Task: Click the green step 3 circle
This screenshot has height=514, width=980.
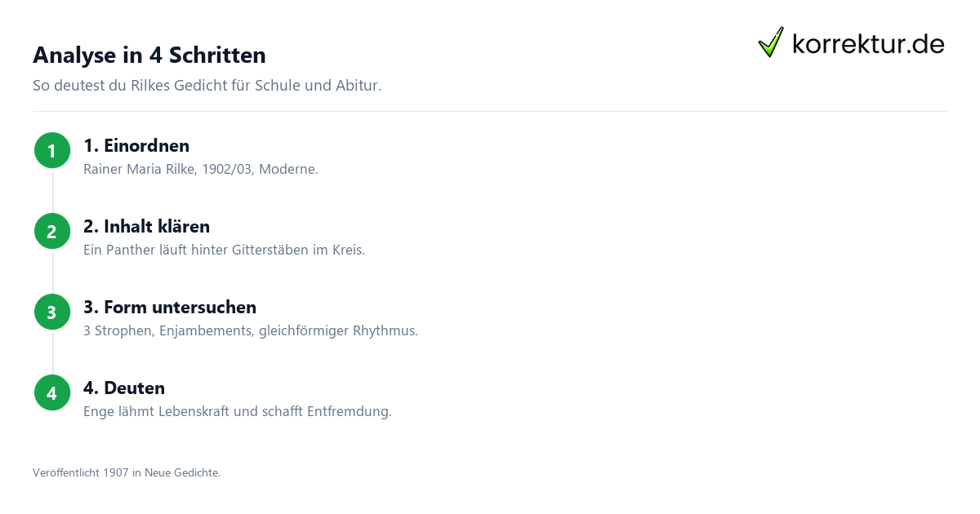Action: [51, 312]
